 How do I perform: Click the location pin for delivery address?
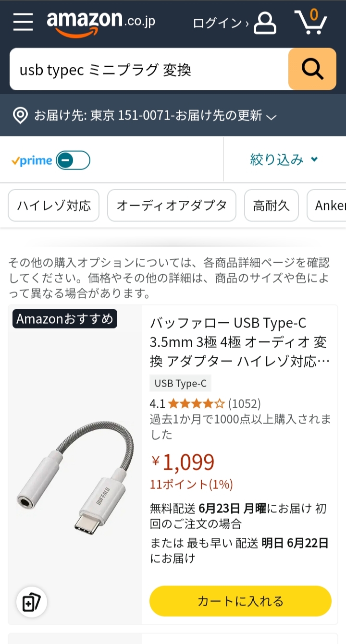[20, 116]
